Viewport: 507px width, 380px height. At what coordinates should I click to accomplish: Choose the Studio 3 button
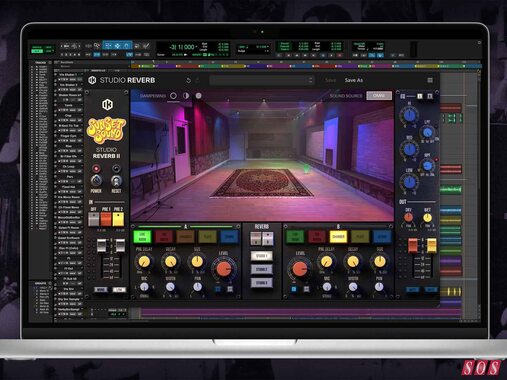(262, 283)
